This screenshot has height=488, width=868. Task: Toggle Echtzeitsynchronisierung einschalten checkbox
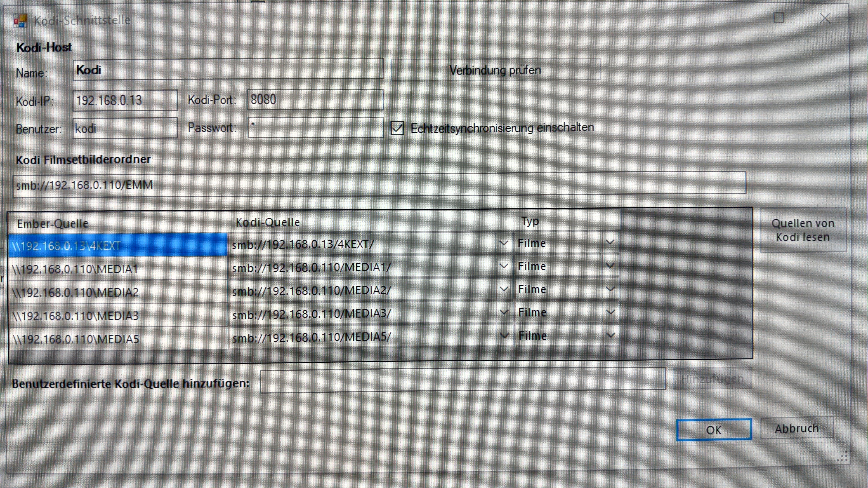pyautogui.click(x=397, y=128)
